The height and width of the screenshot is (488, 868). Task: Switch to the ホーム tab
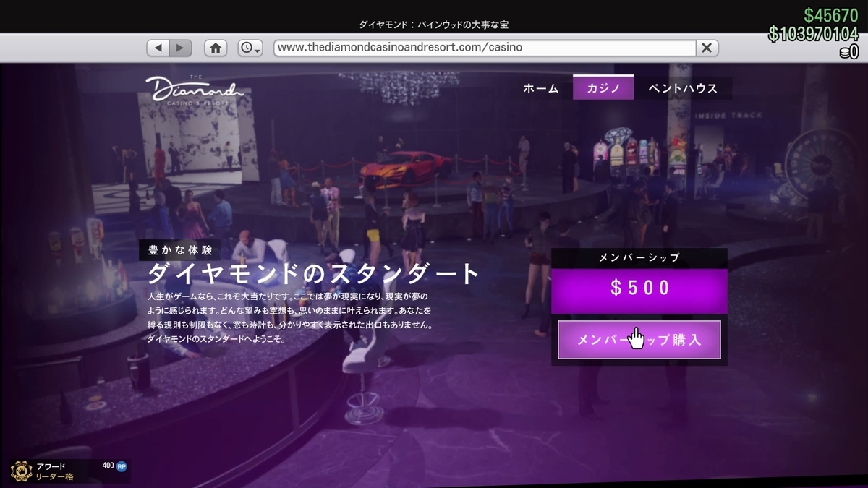click(540, 87)
